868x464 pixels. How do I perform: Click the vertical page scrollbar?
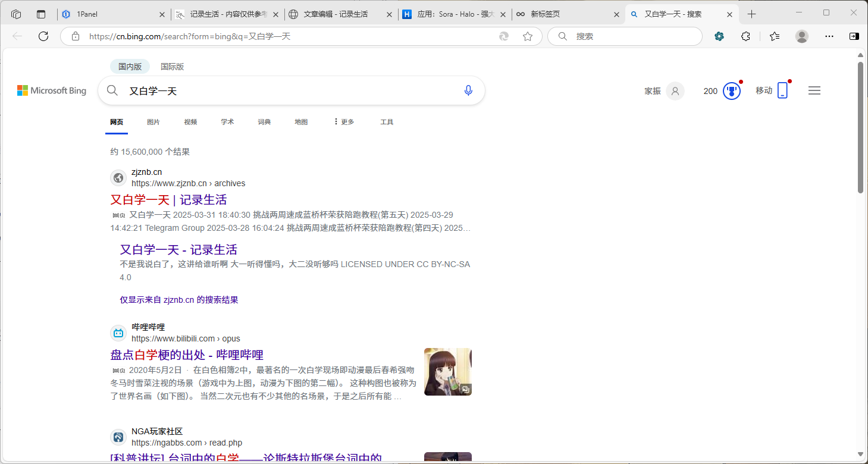(860, 128)
